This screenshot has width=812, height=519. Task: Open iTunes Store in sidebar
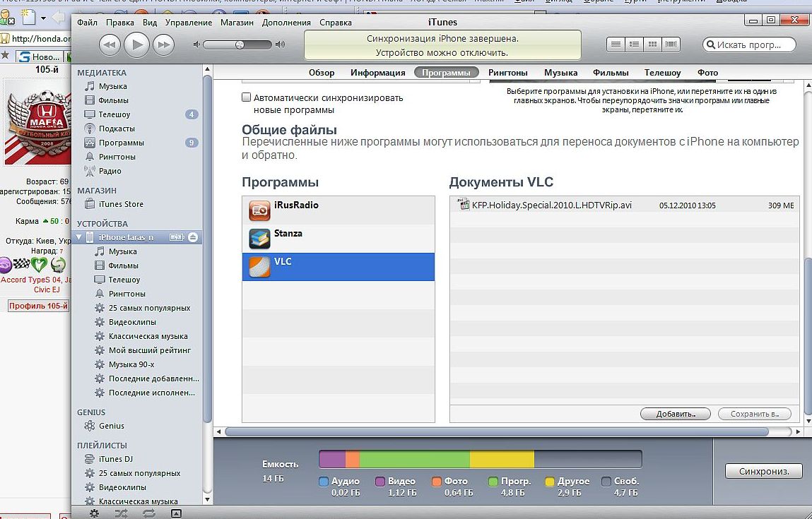coord(121,204)
